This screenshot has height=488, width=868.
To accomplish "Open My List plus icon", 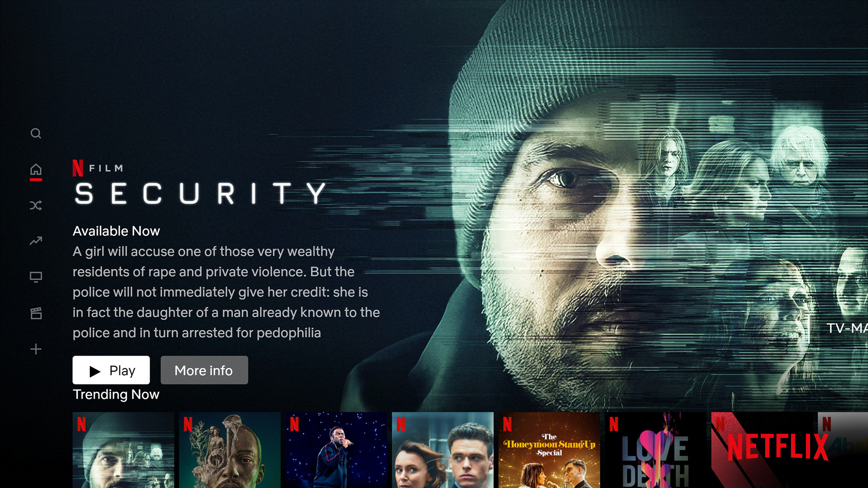I will point(36,349).
